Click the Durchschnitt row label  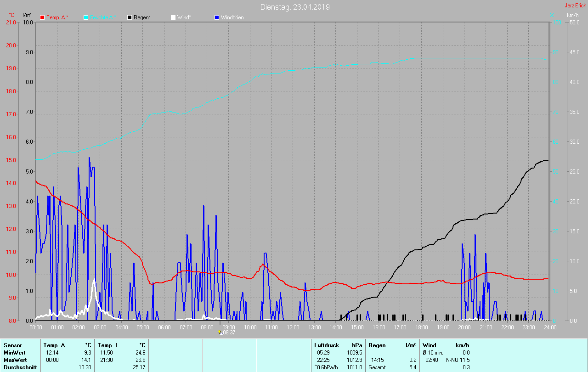20,367
